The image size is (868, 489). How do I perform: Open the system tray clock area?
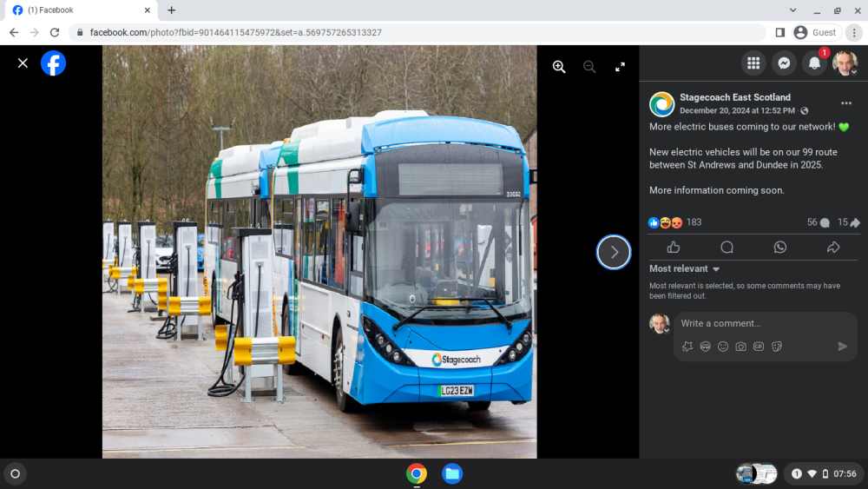(x=825, y=474)
